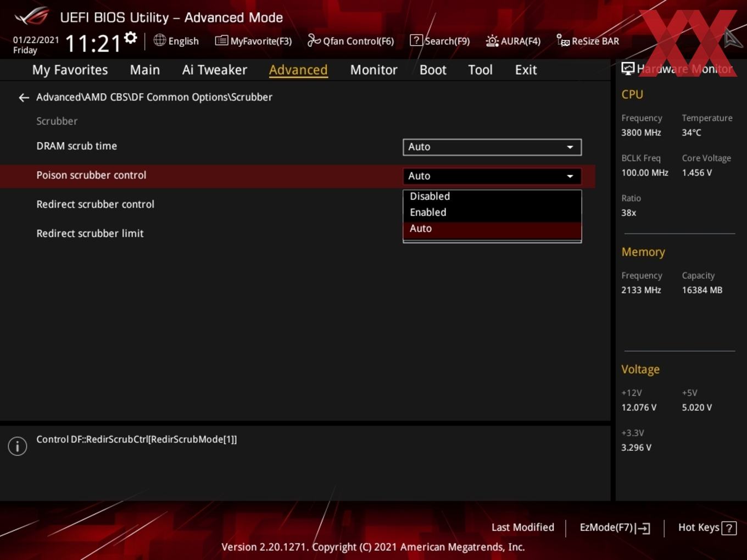The height and width of the screenshot is (560, 747).
Task: Click the Qfan Control fan icon
Action: coord(314,40)
